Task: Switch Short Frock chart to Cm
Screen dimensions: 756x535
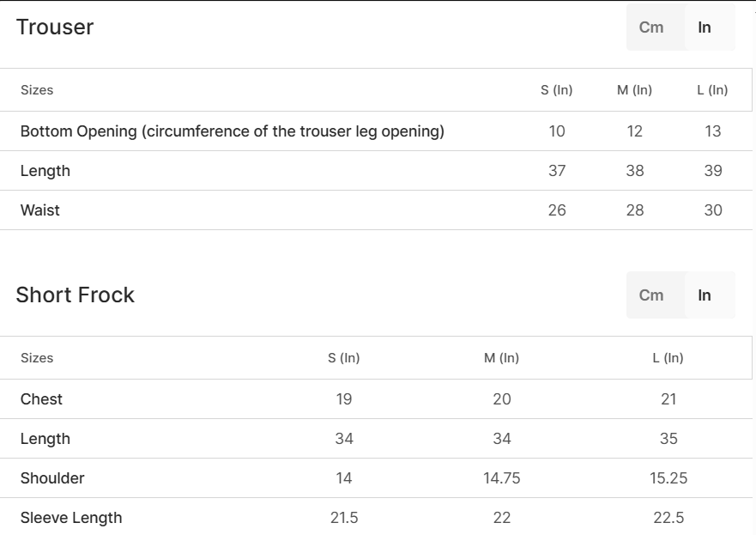Action: click(651, 295)
